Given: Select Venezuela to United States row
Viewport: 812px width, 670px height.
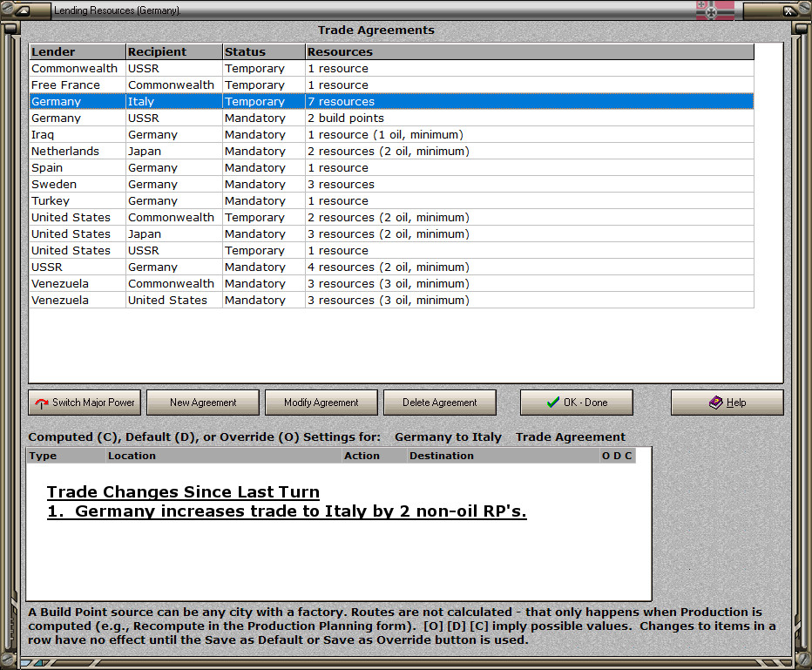Looking at the screenshot, I should coord(391,301).
